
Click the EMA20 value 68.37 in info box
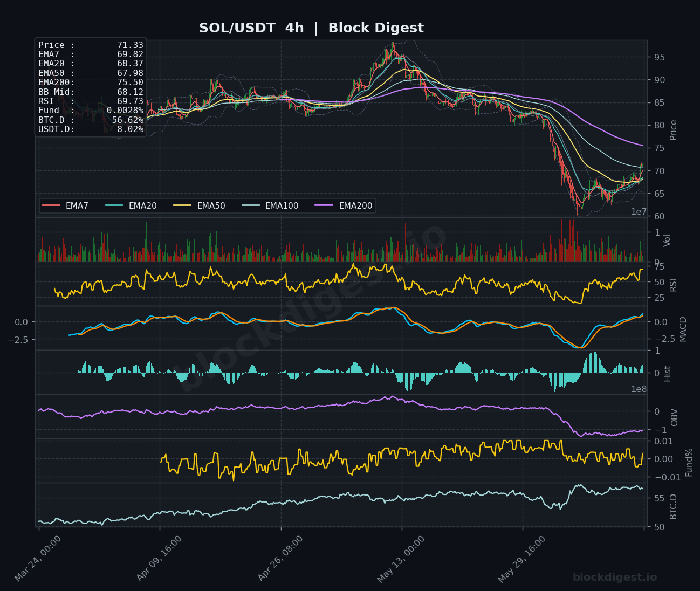tap(130, 64)
